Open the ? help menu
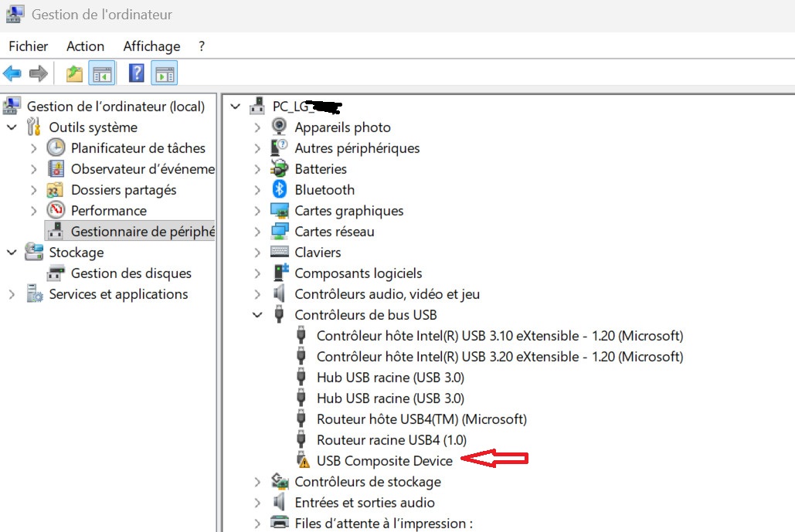This screenshot has width=795, height=532. (202, 46)
